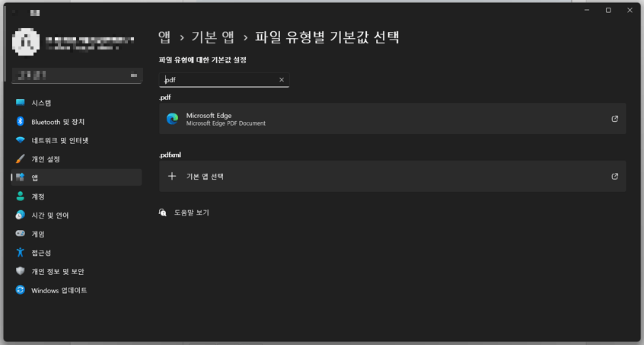Click the 개인 설정 paintbrush icon

click(x=20, y=159)
